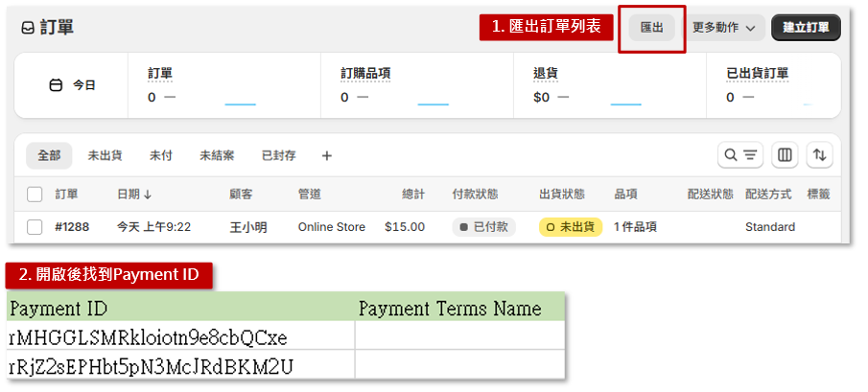Click the plus icon to add view
The width and height of the screenshot is (868, 392).
coord(326,155)
